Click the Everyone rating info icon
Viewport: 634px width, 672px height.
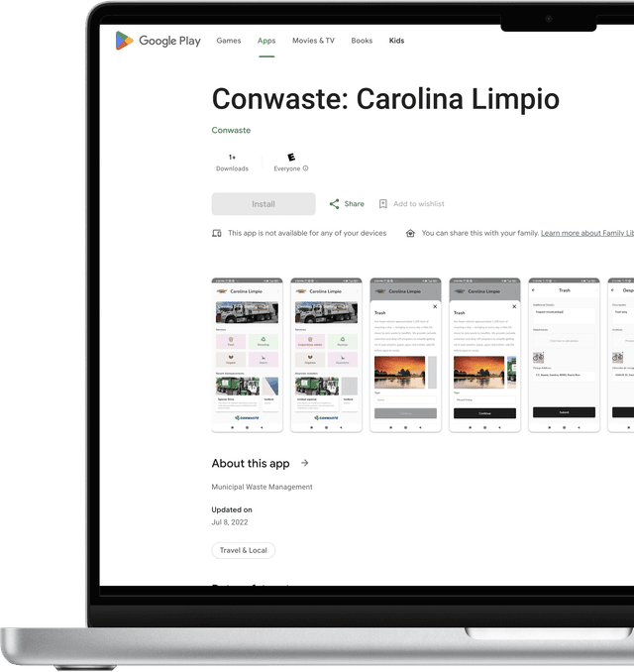305,168
